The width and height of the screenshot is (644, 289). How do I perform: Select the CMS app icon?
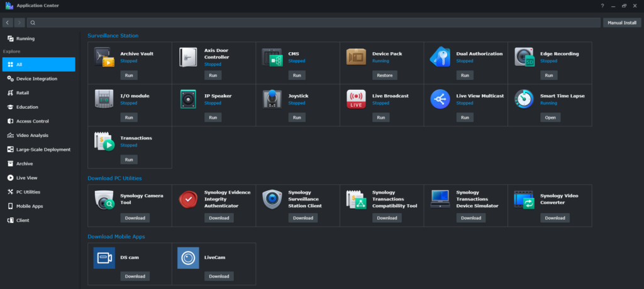pyautogui.click(x=272, y=57)
